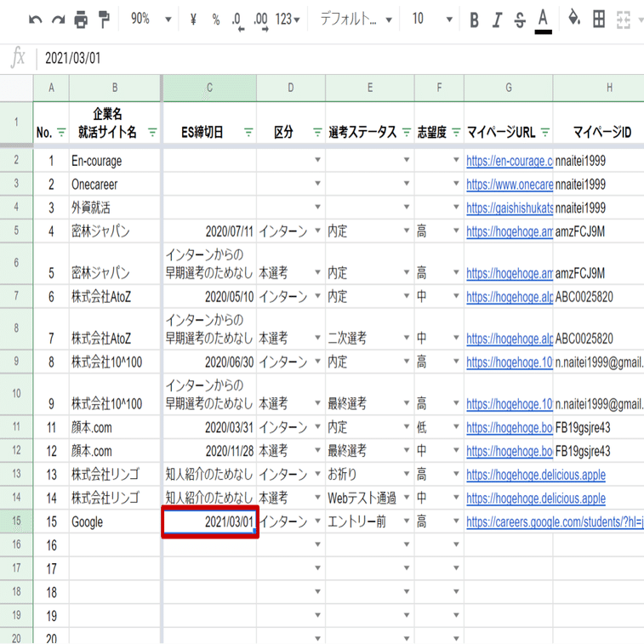
Task: Select the マイページID header cell
Action: (598, 122)
